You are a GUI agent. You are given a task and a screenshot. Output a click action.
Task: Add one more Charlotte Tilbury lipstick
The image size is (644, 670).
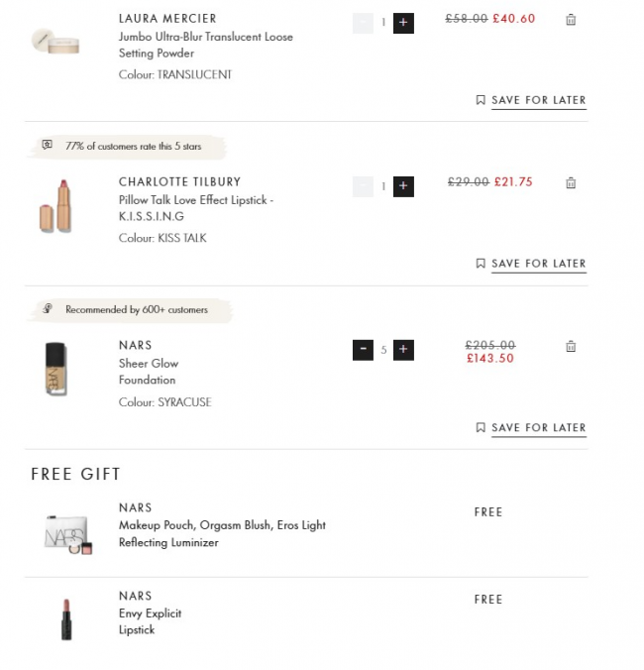pos(403,185)
